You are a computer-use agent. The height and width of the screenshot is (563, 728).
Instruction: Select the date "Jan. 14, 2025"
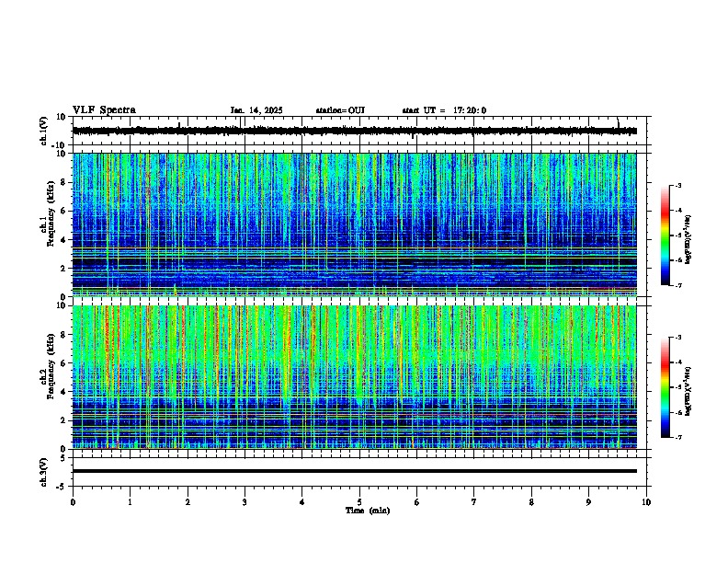coord(256,110)
